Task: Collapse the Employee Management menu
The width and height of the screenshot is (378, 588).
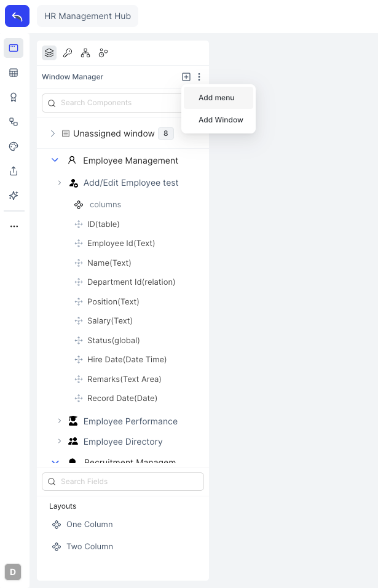Action: [x=55, y=160]
